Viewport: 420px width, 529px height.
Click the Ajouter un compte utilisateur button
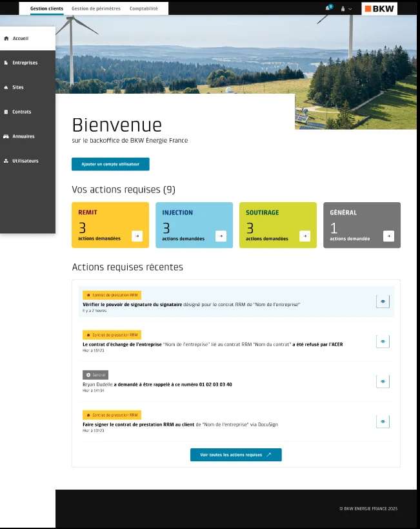(110, 164)
